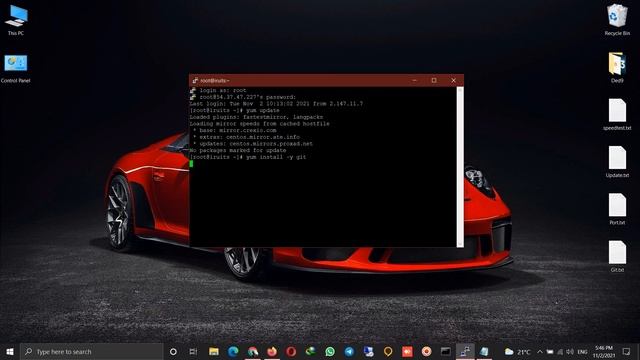
Task: Click the Type here to search box
Action: click(91, 351)
